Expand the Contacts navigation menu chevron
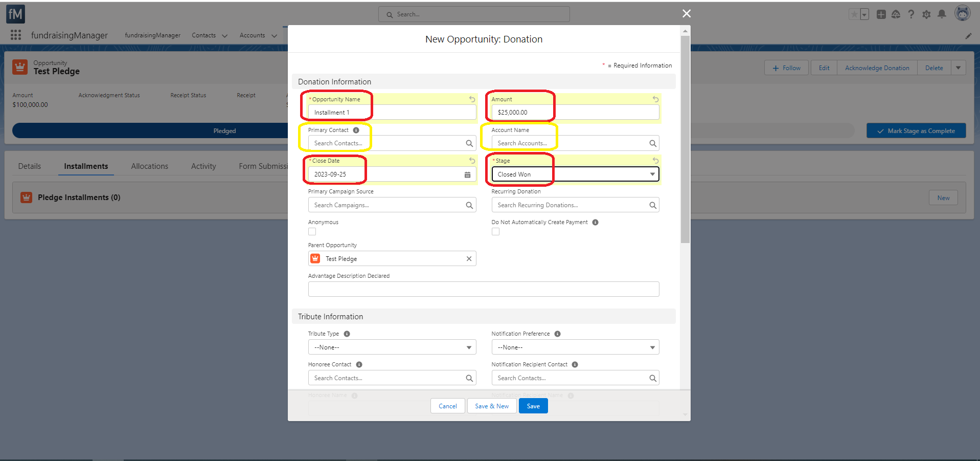This screenshot has width=980, height=461. (224, 36)
